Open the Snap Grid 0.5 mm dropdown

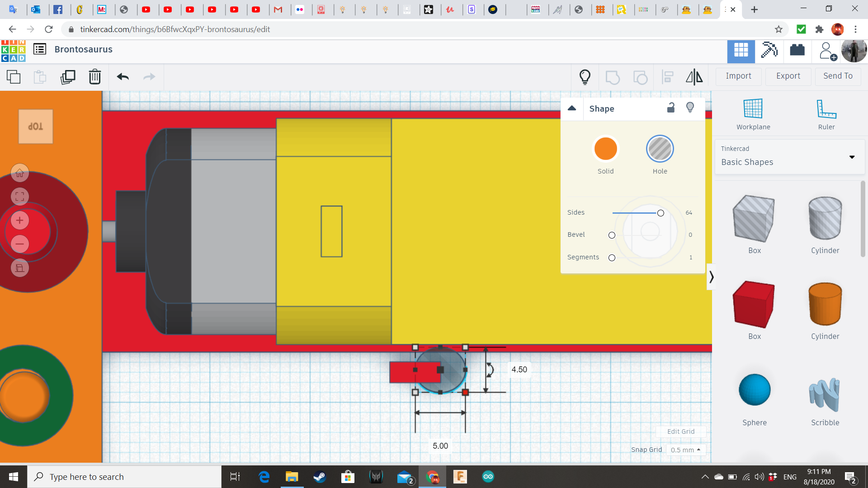coord(685,450)
